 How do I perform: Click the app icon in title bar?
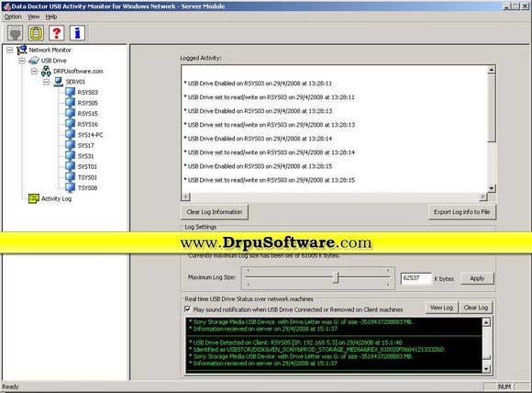tap(6, 6)
